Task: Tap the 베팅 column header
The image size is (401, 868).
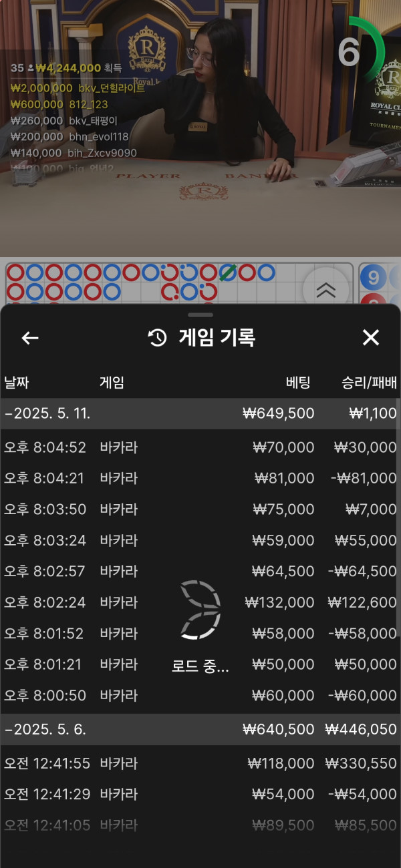Action: pyautogui.click(x=298, y=383)
